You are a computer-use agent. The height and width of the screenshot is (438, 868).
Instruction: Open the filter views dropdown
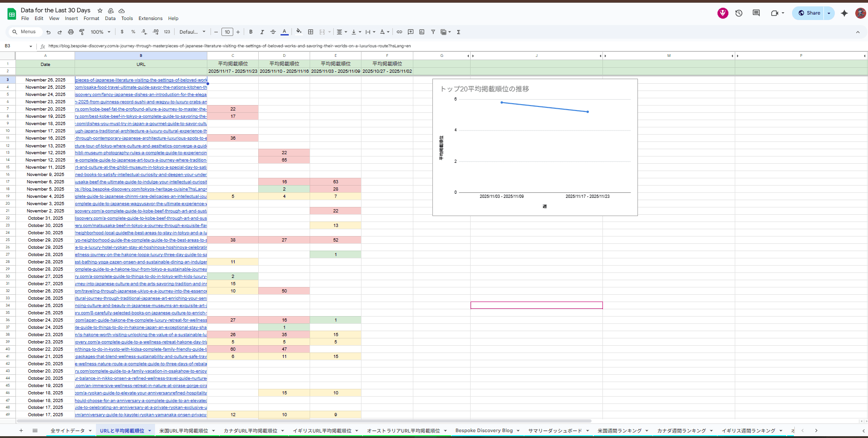coord(446,32)
